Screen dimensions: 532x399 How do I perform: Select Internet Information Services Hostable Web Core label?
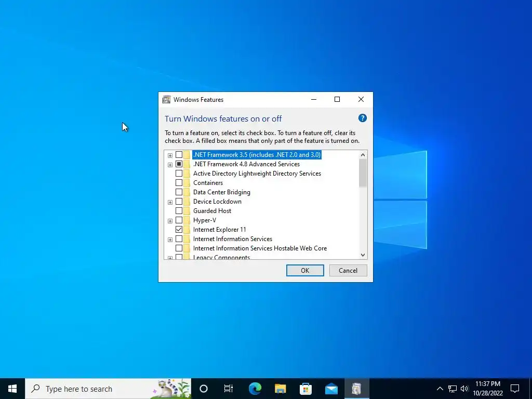[x=260, y=248]
